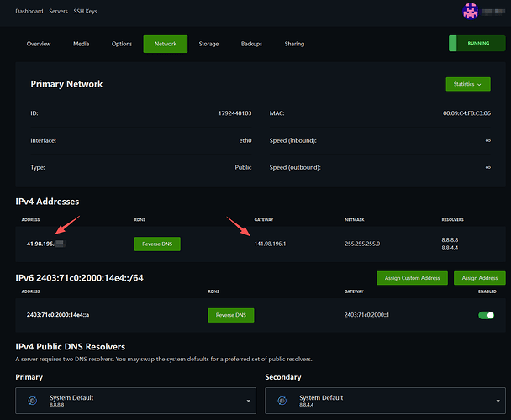Click Reverse DNS for the IPv4 address
This screenshot has width=511, height=420.
[x=157, y=244]
